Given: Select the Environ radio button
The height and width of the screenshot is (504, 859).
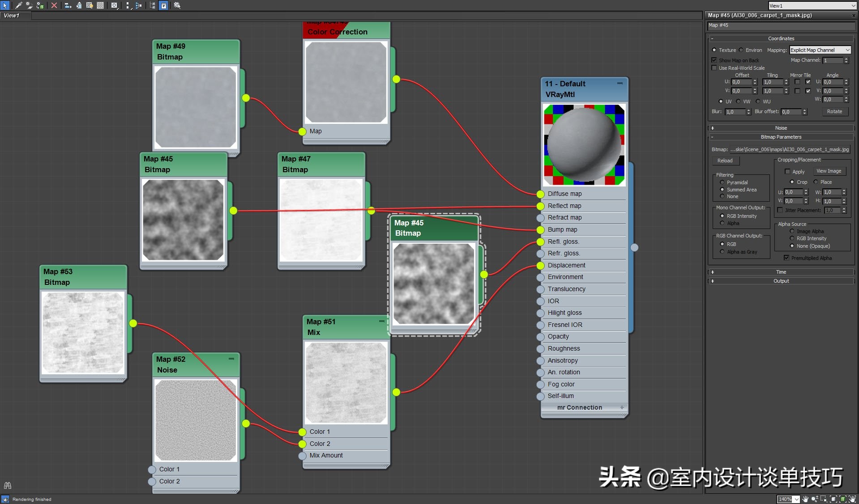Looking at the screenshot, I should pyautogui.click(x=741, y=50).
